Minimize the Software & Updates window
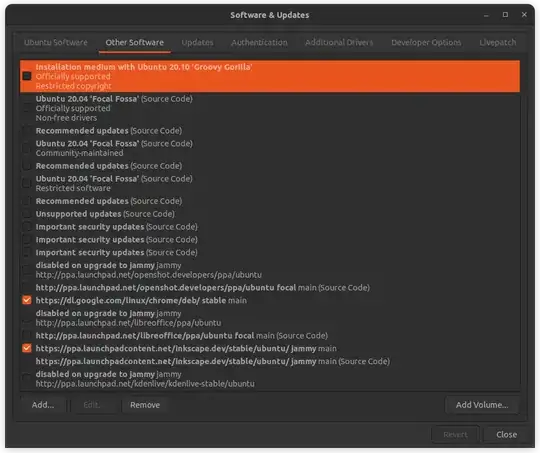Image resolution: width=540 pixels, height=453 pixels. click(x=486, y=15)
